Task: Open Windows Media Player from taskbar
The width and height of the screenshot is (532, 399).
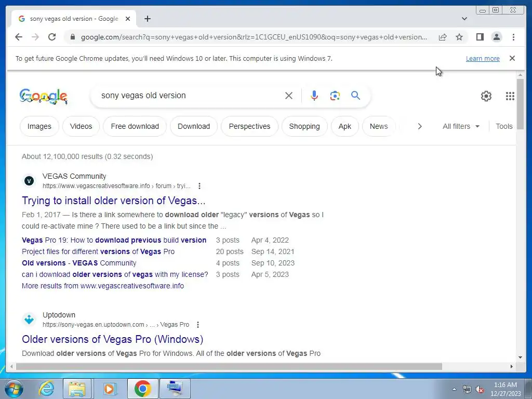Action: coord(109,389)
